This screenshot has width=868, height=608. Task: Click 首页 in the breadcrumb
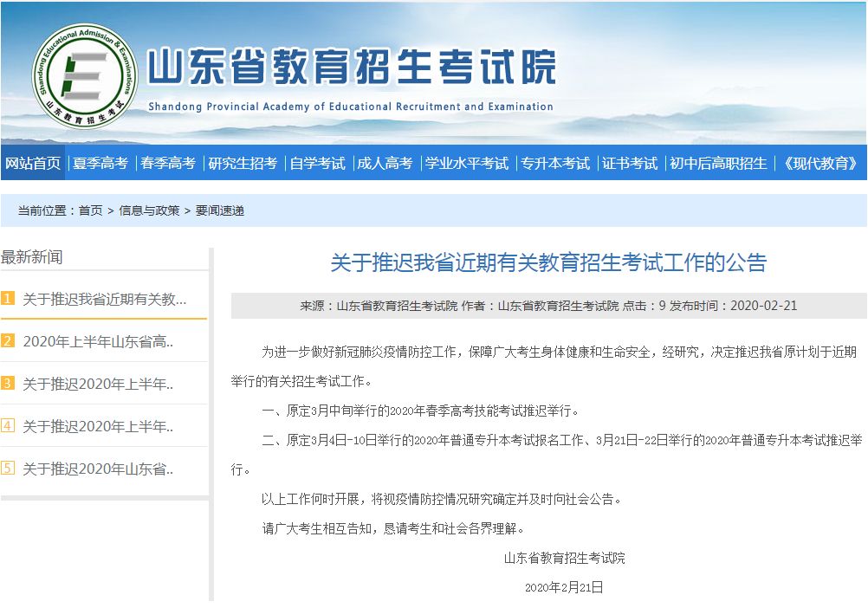90,210
